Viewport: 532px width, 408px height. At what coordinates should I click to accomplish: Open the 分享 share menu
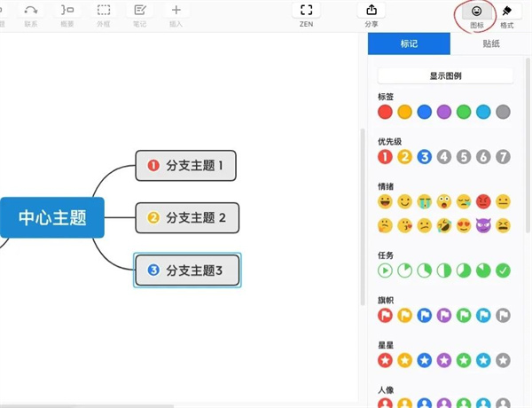[371, 13]
